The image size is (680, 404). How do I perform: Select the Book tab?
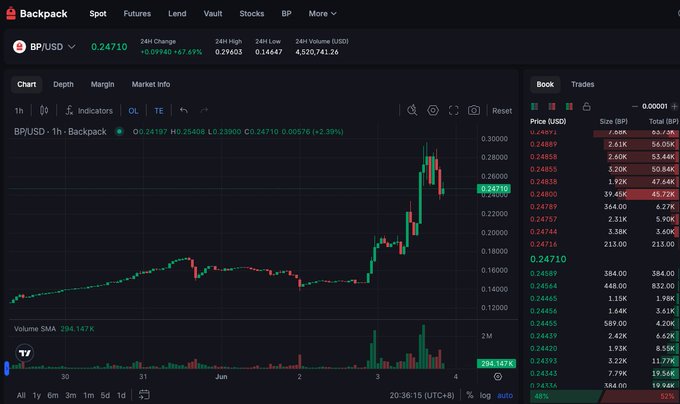pyautogui.click(x=545, y=84)
